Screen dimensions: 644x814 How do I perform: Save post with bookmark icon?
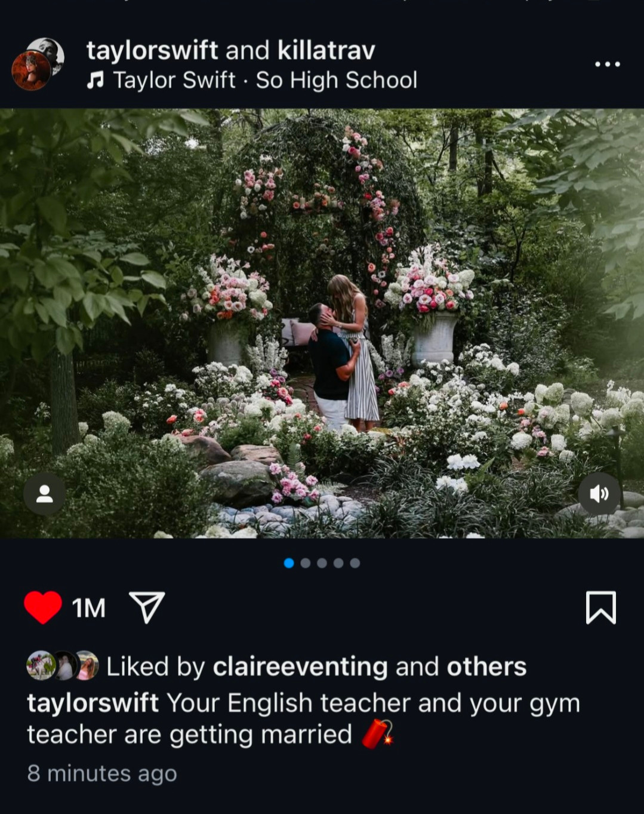pos(600,607)
